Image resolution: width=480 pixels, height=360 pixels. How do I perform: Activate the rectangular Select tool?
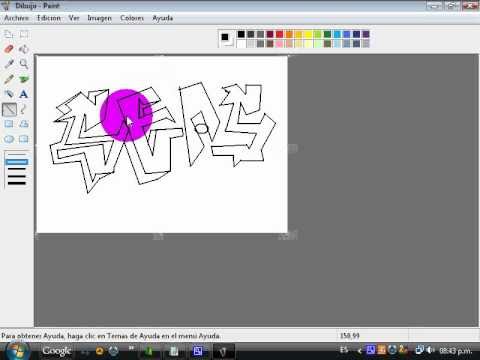point(23,34)
